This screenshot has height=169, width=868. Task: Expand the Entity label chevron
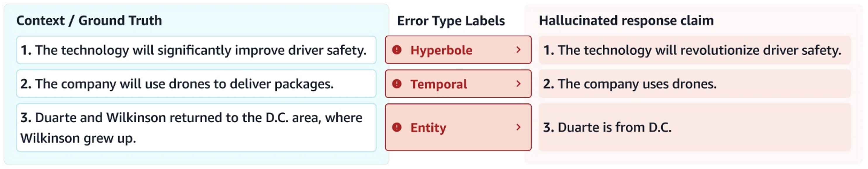[x=518, y=127]
